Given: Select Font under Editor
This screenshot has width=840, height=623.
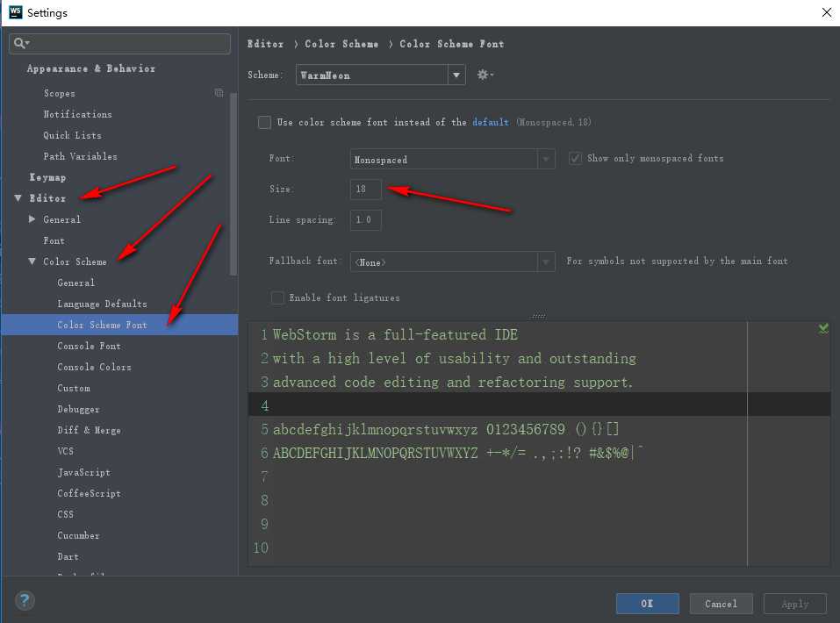Looking at the screenshot, I should (54, 240).
